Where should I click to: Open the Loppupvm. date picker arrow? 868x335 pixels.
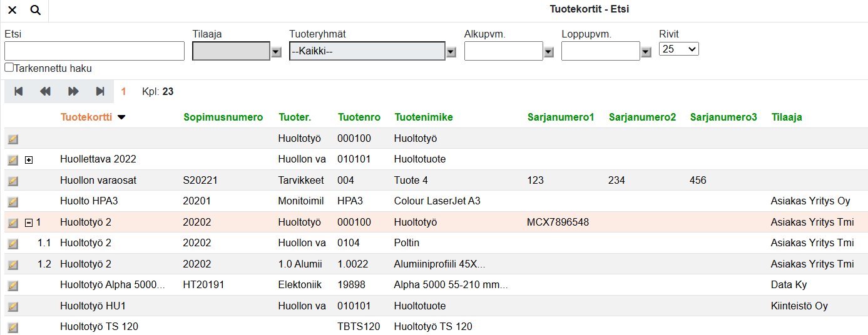pyautogui.click(x=646, y=52)
